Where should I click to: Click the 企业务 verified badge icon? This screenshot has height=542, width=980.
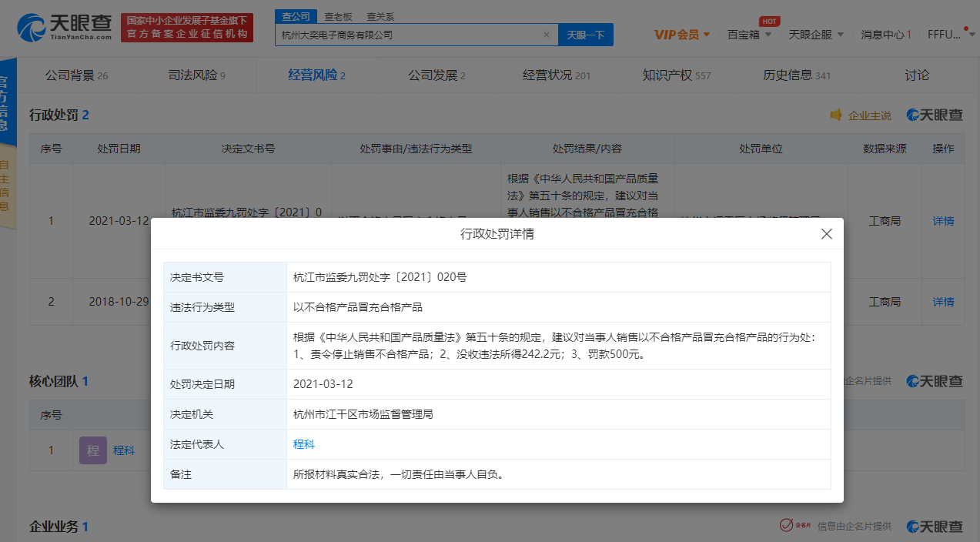coord(787,525)
